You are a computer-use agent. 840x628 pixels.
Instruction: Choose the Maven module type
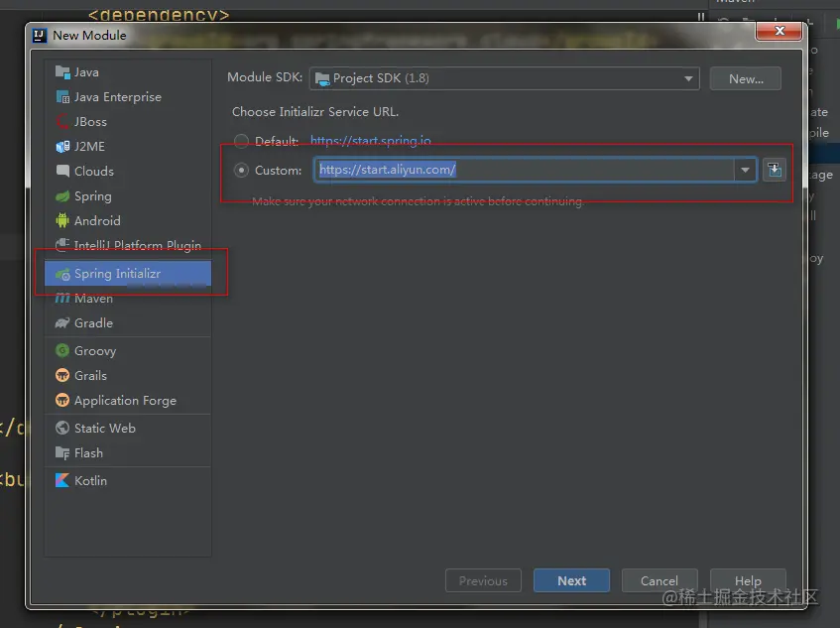click(x=128, y=299)
